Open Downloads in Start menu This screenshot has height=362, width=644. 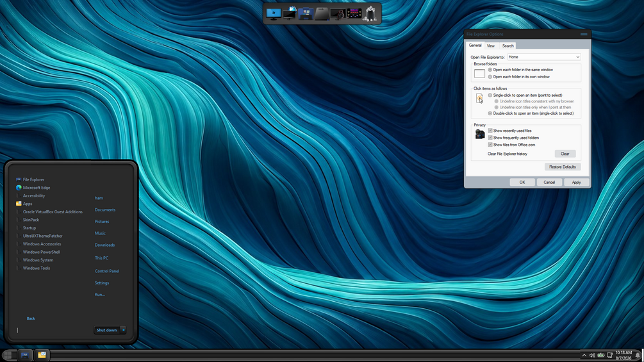(104, 245)
